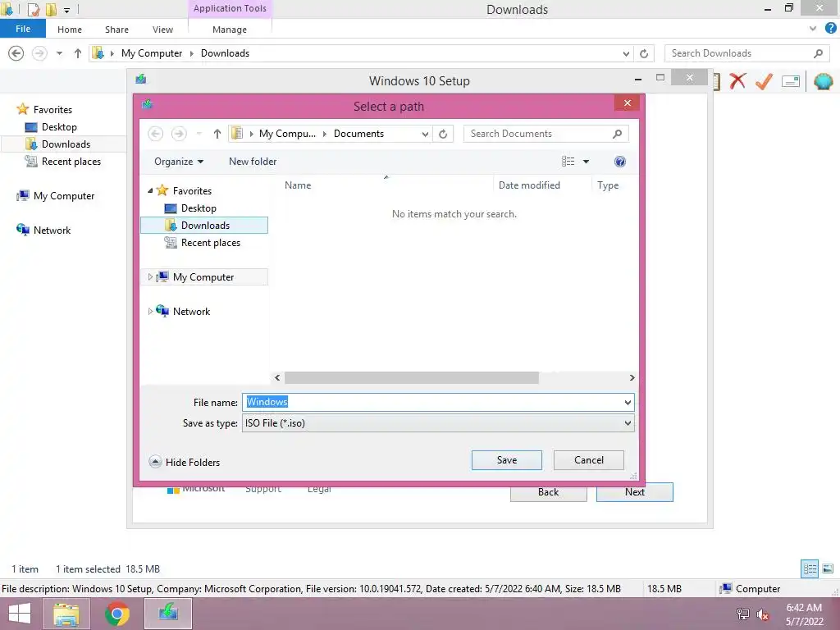This screenshot has width=840, height=630.
Task: Click Documents breadcrumb in dialog
Action: point(358,134)
